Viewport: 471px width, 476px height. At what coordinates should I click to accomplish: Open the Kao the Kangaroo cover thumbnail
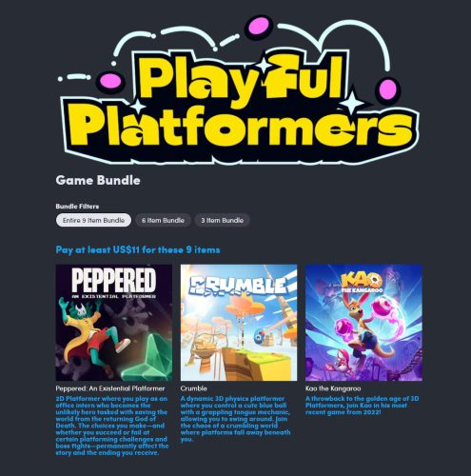coord(363,323)
